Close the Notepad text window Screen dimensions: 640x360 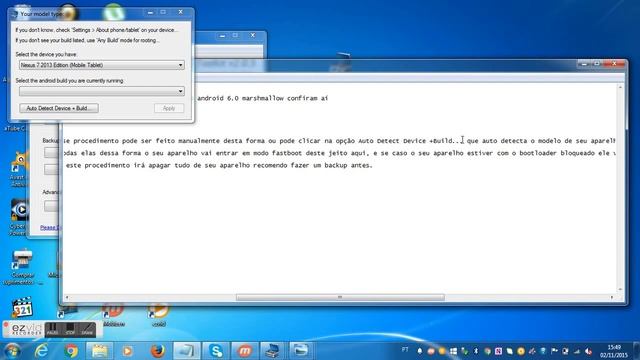point(614,64)
